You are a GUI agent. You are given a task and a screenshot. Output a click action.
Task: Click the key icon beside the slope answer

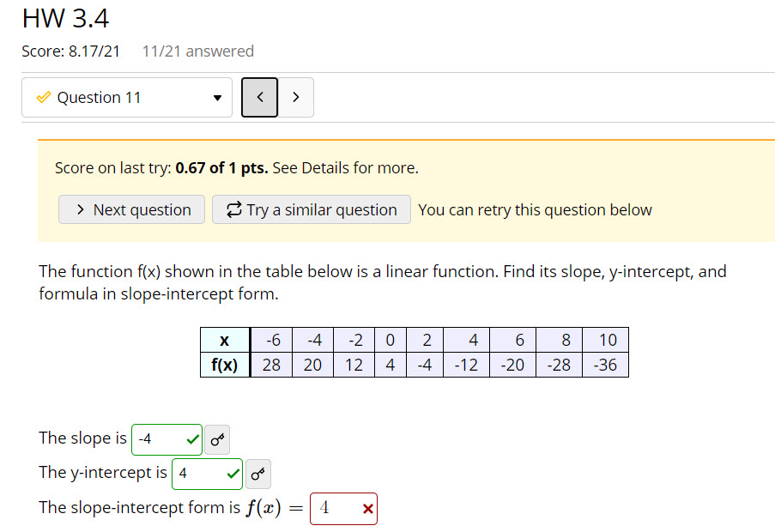click(216, 439)
